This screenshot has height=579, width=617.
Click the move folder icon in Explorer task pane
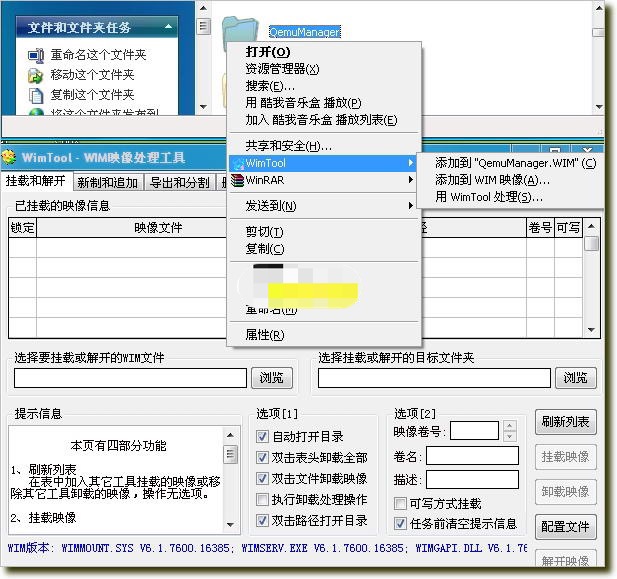pyautogui.click(x=35, y=76)
